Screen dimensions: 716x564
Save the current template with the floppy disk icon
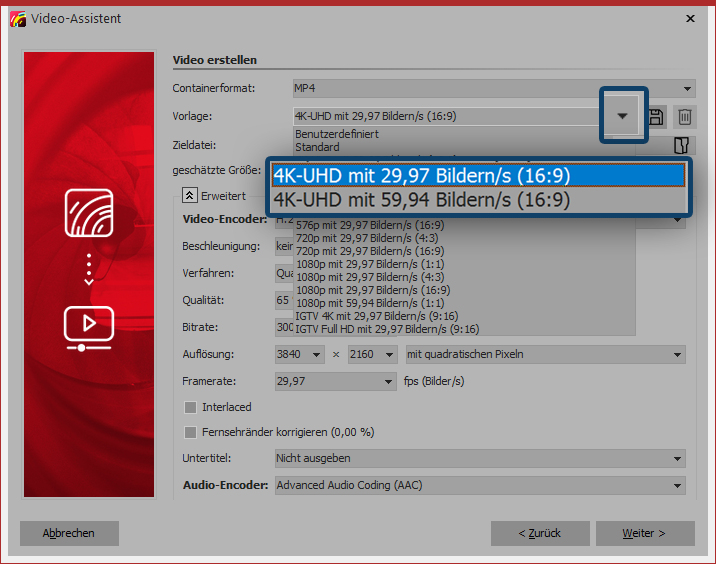(x=656, y=117)
